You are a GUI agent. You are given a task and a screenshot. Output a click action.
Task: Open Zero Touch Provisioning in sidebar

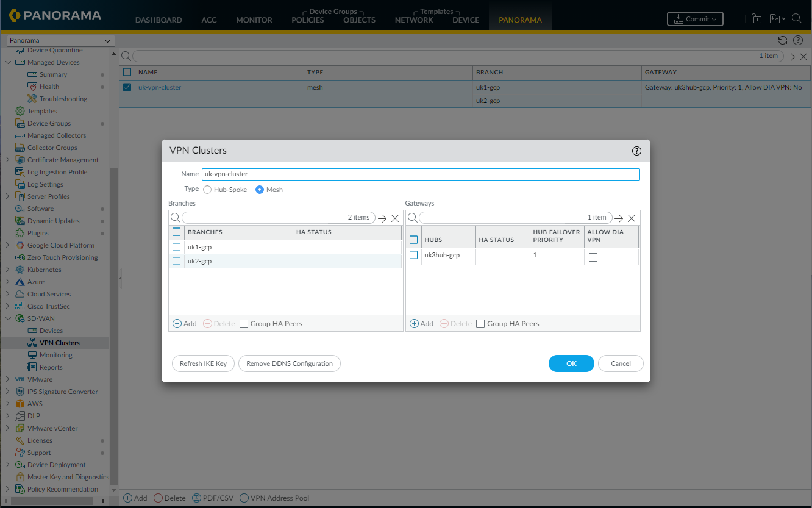[x=62, y=257]
